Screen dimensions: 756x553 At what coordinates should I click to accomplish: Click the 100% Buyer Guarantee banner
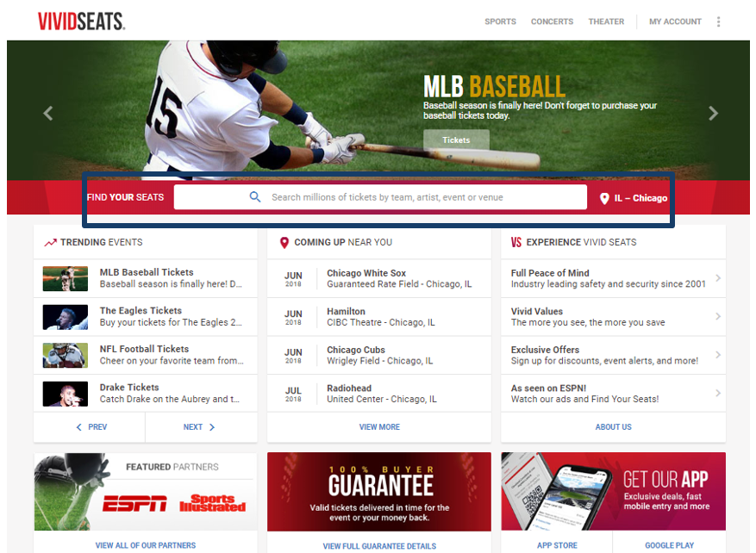(379, 491)
